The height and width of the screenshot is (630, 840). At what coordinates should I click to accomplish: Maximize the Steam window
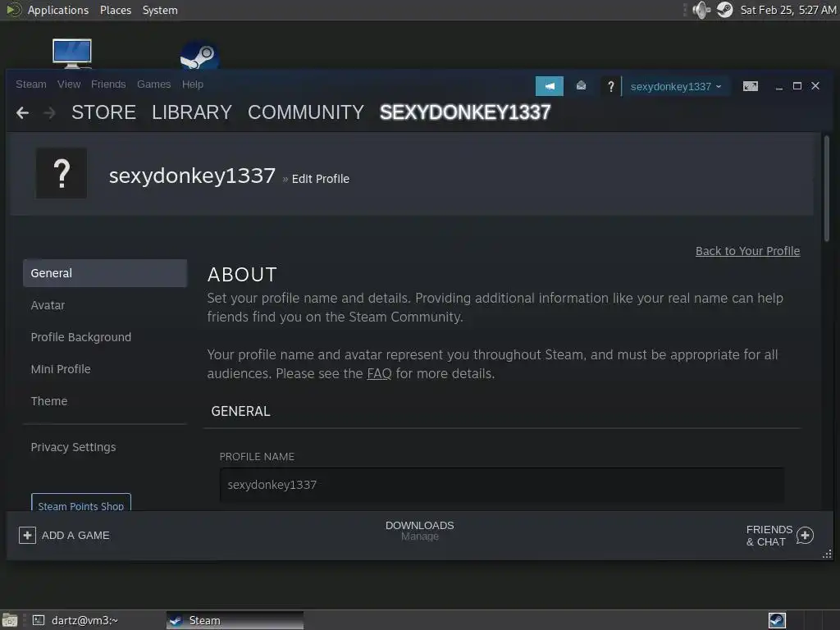797,85
